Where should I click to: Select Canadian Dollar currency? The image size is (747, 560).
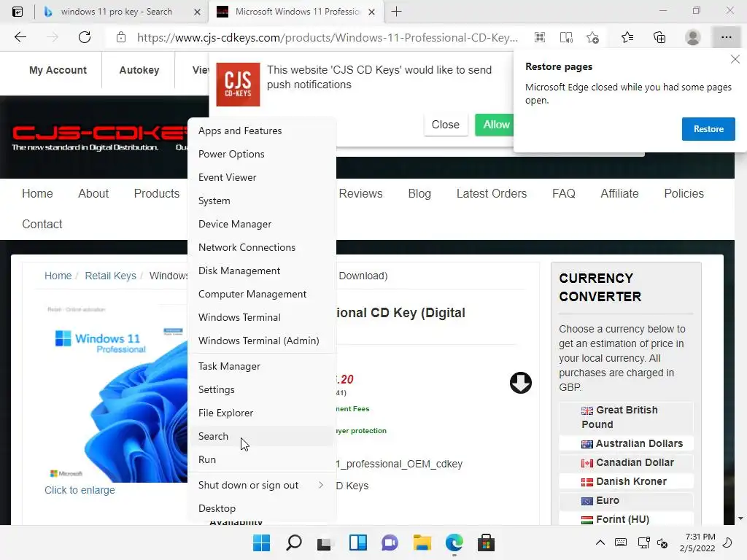[x=626, y=462]
